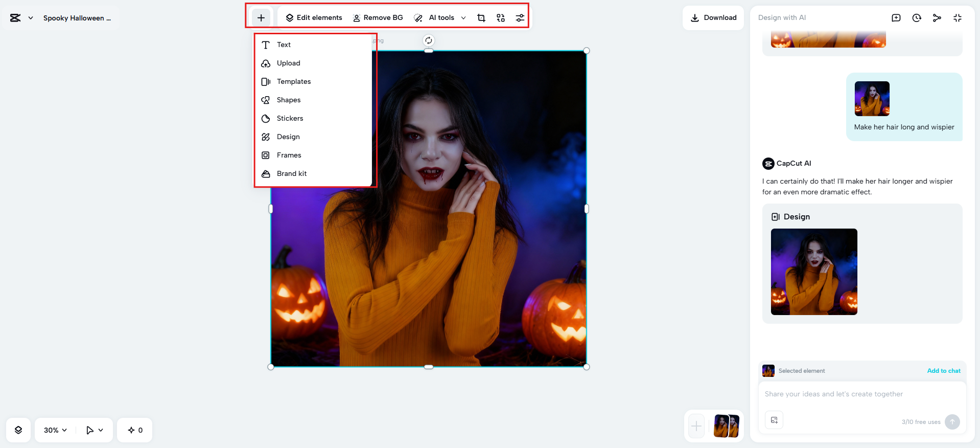980x448 pixels.
Task: Select the Crop tool icon
Action: [481, 18]
